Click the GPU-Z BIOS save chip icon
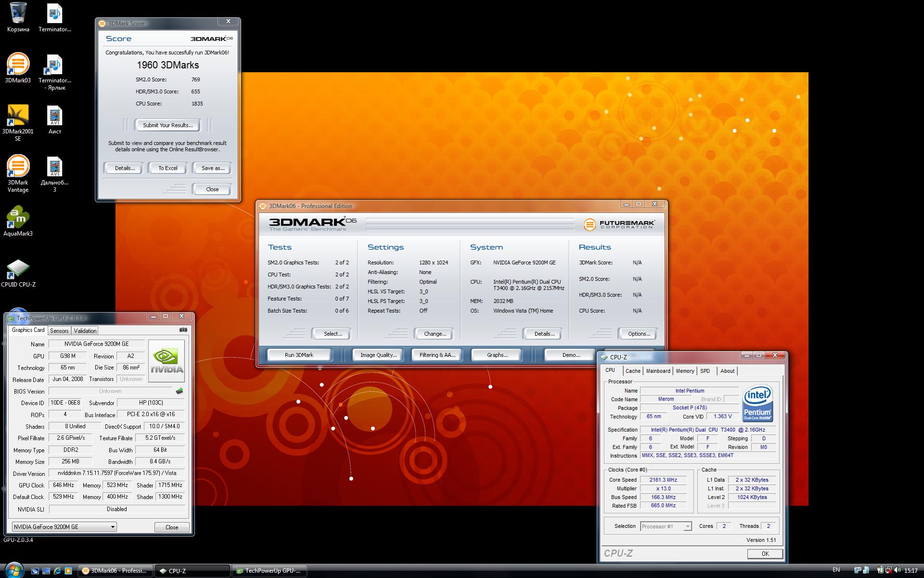 click(x=180, y=391)
